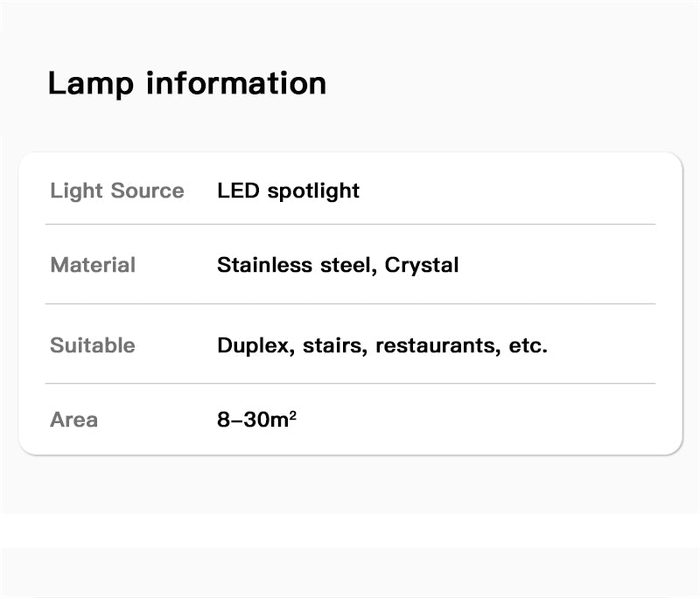Click the word "LED" in the first row
This screenshot has height=598, width=700.
point(238,191)
